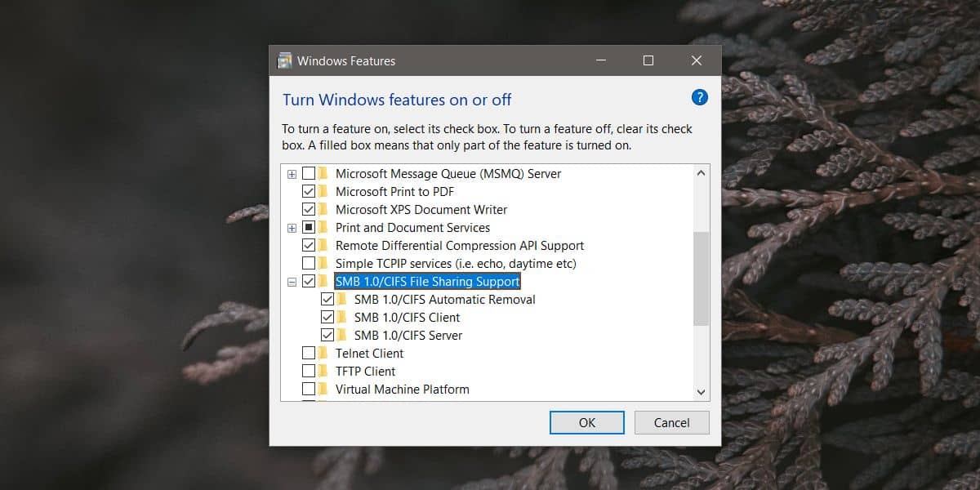The height and width of the screenshot is (490, 980).
Task: Expand Print and Document Services node
Action: pos(292,228)
